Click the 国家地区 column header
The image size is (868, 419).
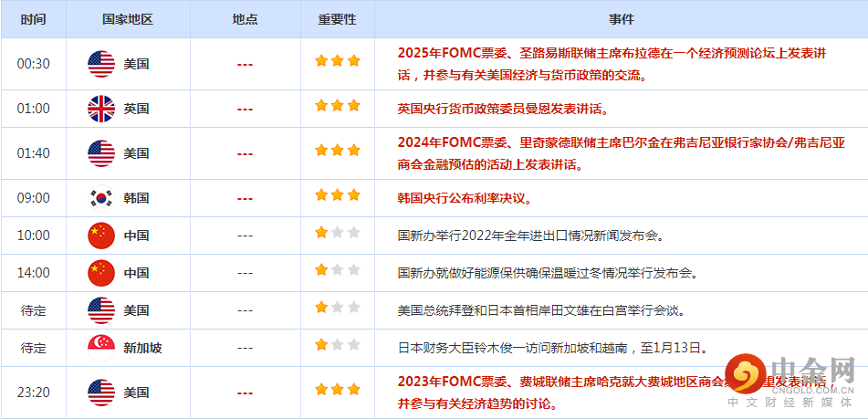coord(128,19)
